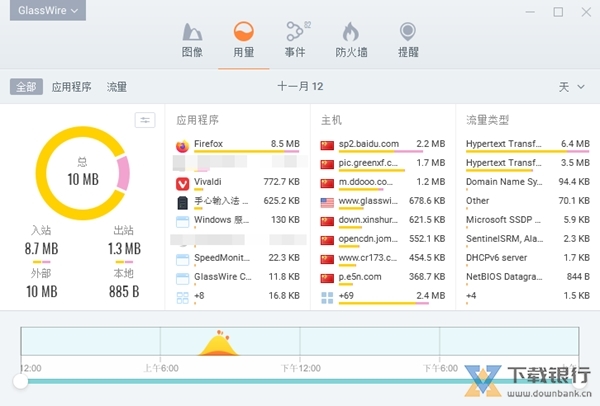
Task: Click the total 10 MB donut chart
Action: (83, 173)
